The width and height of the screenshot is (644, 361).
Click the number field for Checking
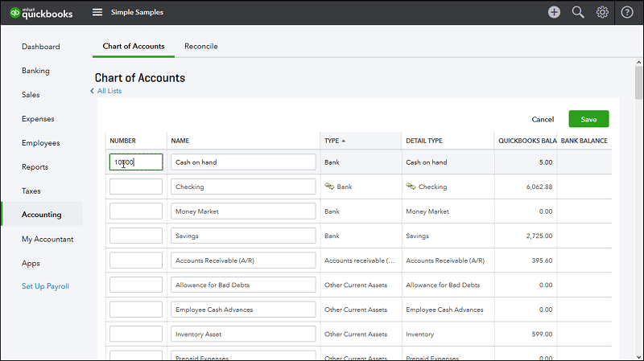(x=136, y=187)
